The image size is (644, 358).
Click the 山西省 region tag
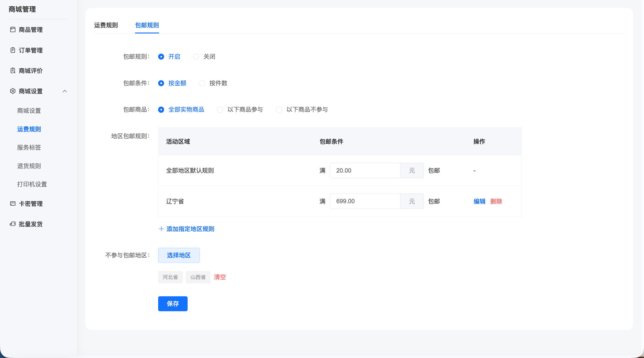pos(198,277)
